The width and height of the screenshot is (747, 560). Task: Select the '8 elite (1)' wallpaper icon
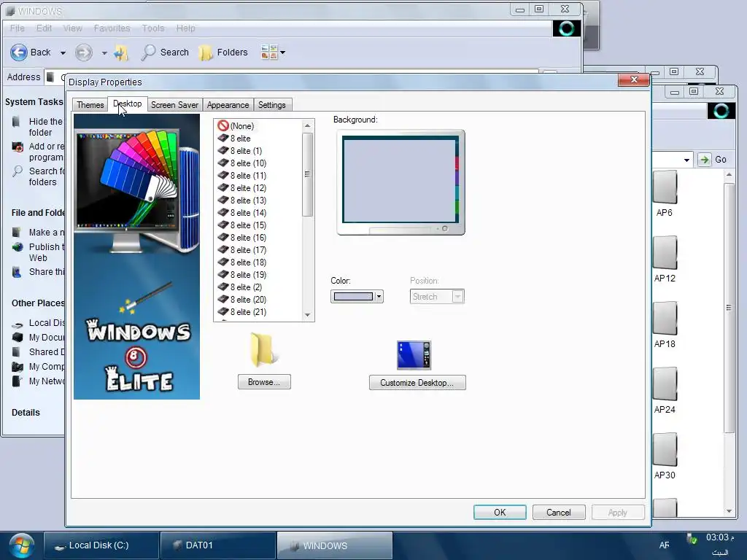coord(223,150)
